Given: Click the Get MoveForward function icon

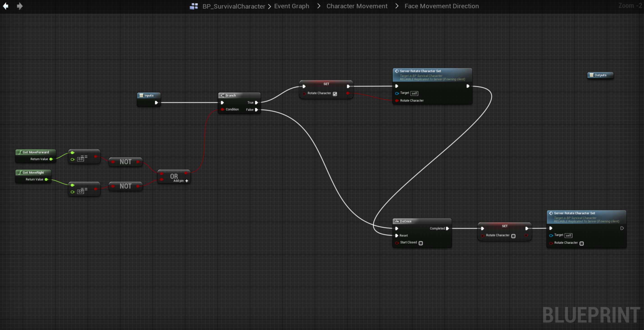Looking at the screenshot, I should pyautogui.click(x=20, y=152).
